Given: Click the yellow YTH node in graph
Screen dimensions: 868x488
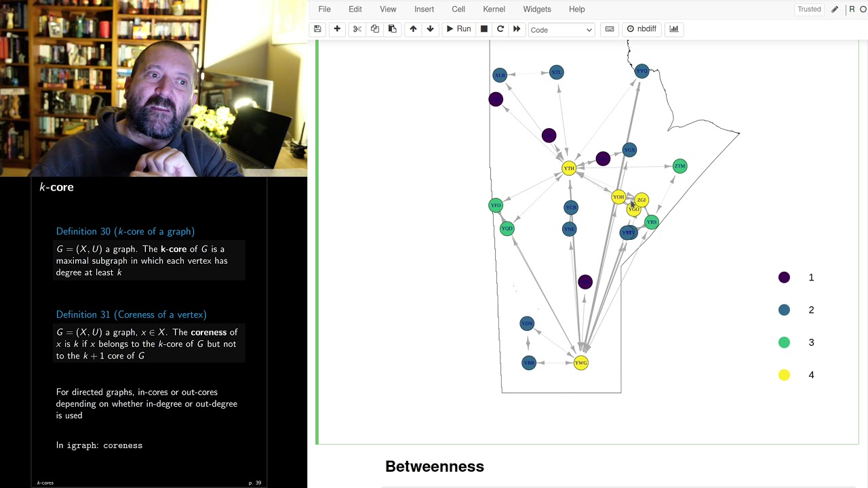Looking at the screenshot, I should 569,168.
